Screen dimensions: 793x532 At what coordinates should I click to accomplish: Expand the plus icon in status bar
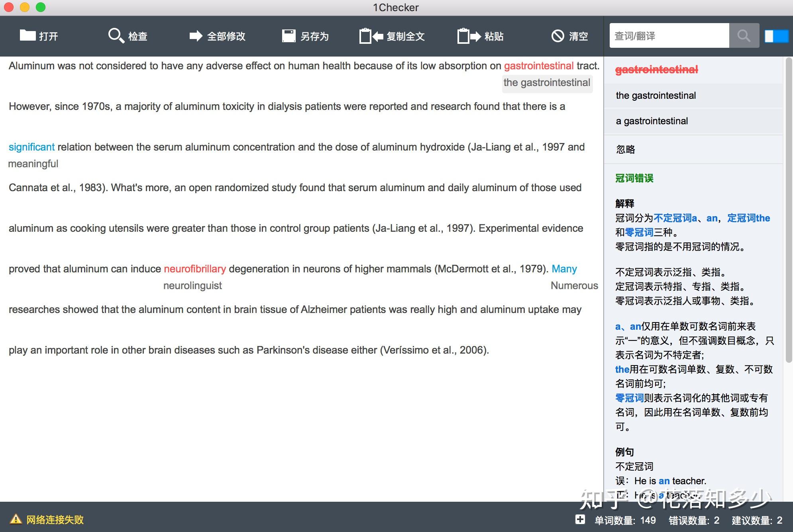tap(580, 519)
